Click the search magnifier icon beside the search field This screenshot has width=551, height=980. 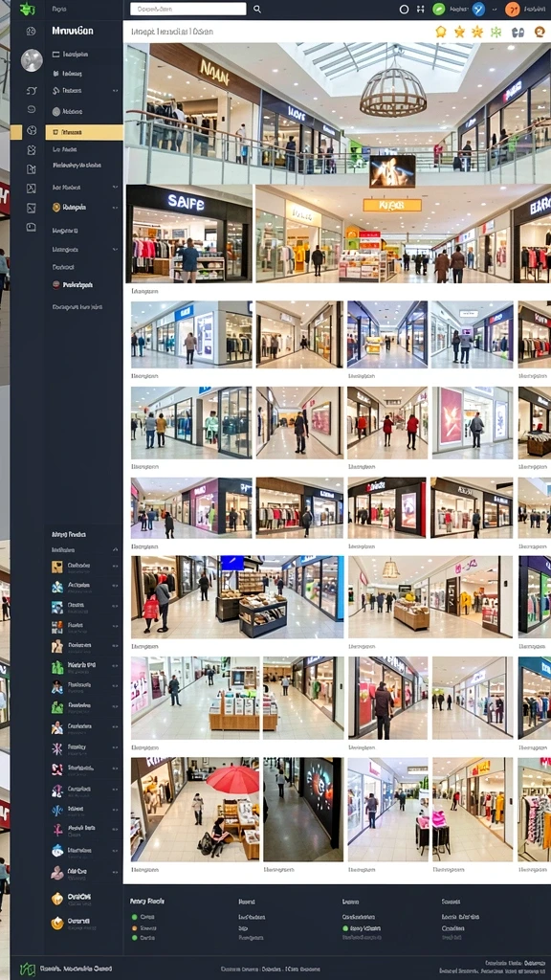[256, 10]
